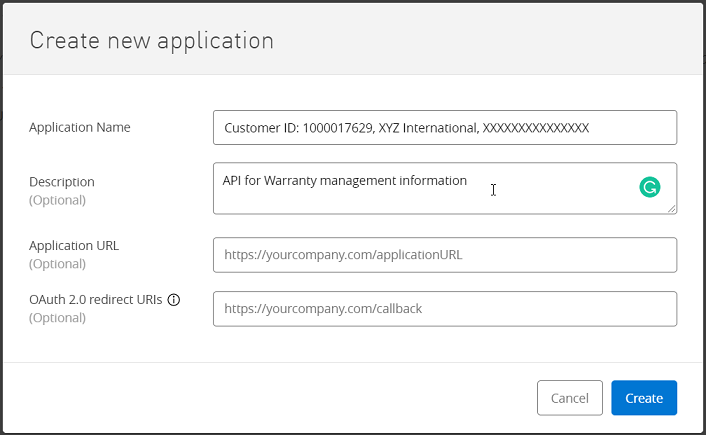Click the "OAuth 2.0 redirect URIs" label
706x435 pixels.
pos(96,300)
